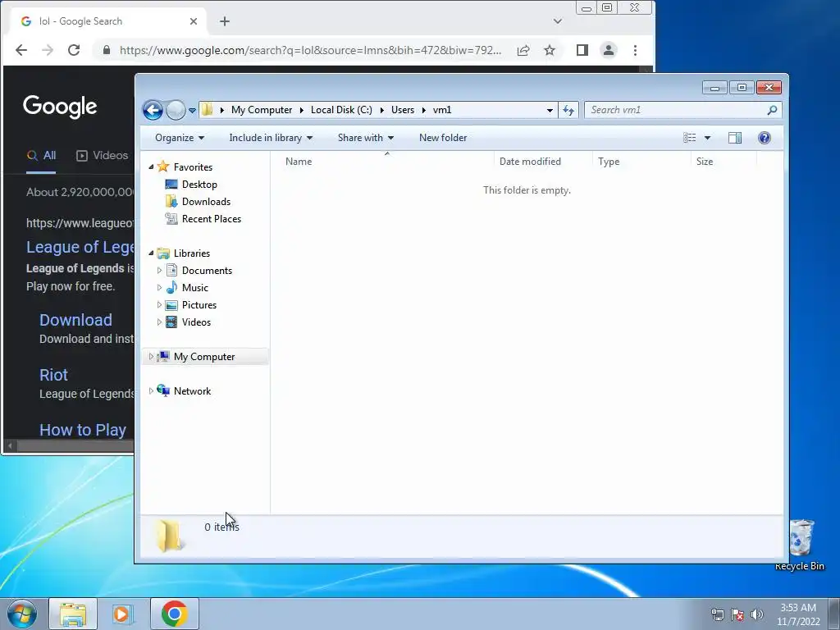Bookmark this tab with star icon
This screenshot has height=630, width=840.
pyautogui.click(x=550, y=50)
